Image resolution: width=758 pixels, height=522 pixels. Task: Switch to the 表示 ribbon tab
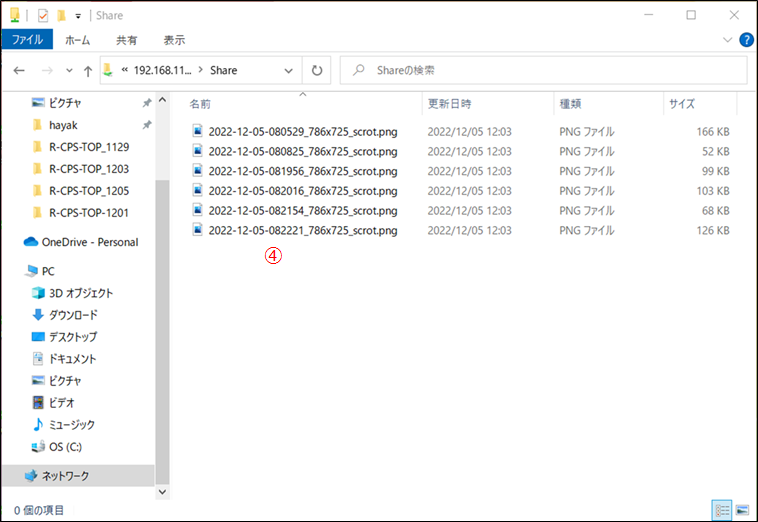(174, 40)
